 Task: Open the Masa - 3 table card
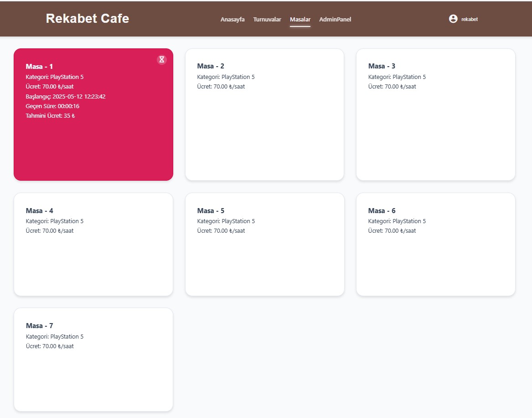pyautogui.click(x=436, y=115)
